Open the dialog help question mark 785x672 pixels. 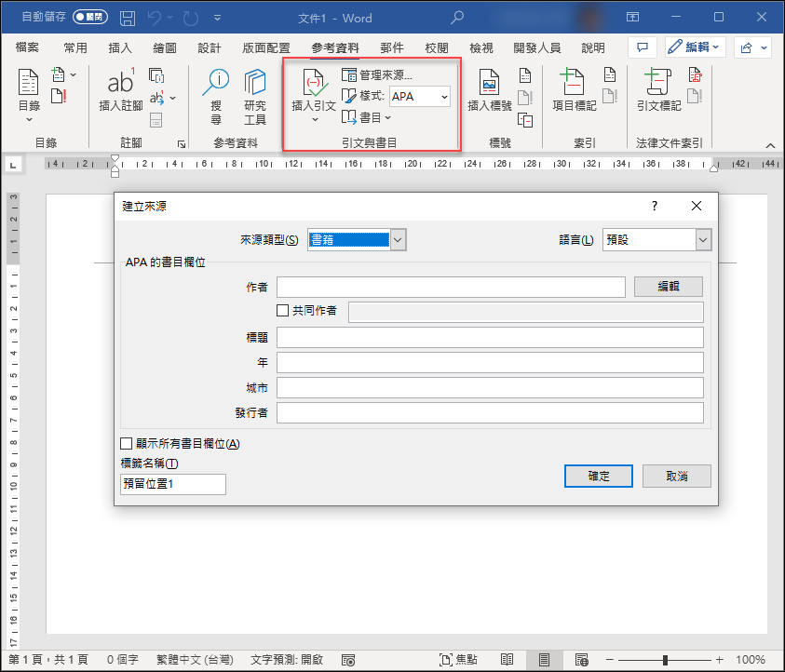[x=655, y=206]
